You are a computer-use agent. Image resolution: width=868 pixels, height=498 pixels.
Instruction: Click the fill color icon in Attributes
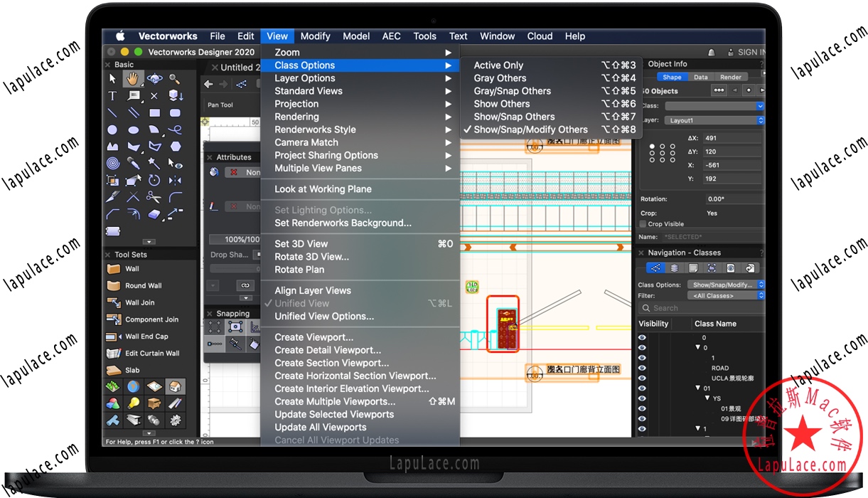pyautogui.click(x=214, y=171)
